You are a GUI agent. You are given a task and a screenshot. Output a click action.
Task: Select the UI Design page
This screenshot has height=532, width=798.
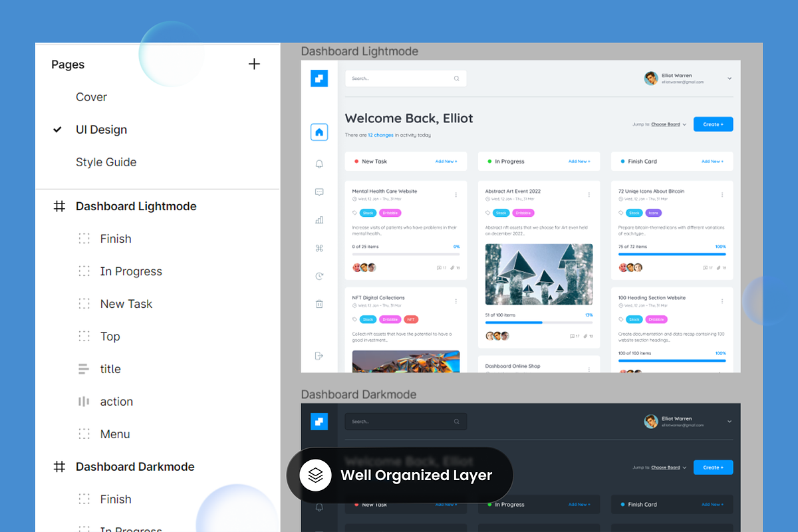(x=101, y=130)
